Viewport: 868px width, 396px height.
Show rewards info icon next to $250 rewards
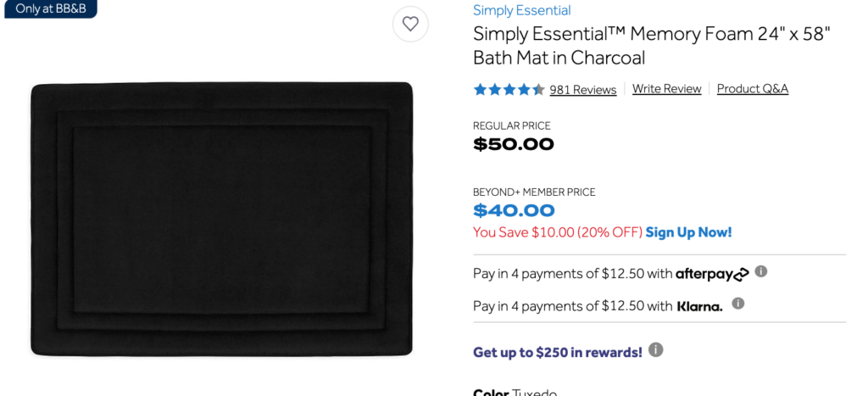click(x=655, y=350)
